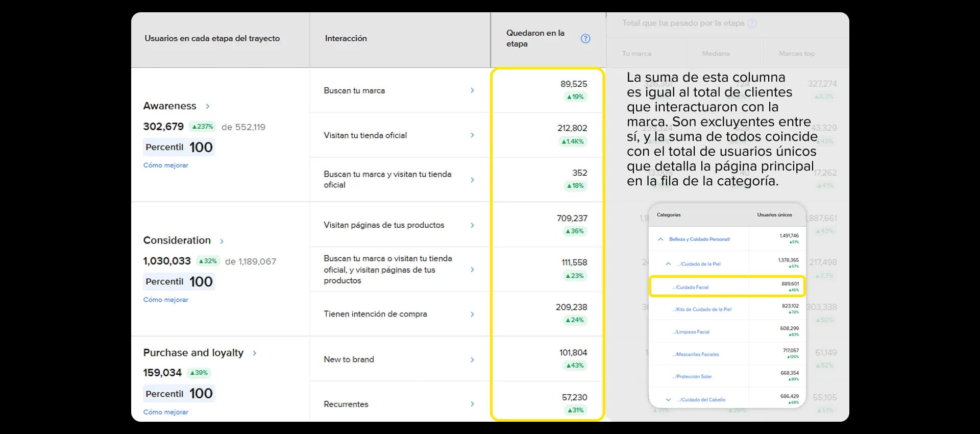Image resolution: width=980 pixels, height=434 pixels.
Task: Click the 352 value cell
Action: [580, 173]
